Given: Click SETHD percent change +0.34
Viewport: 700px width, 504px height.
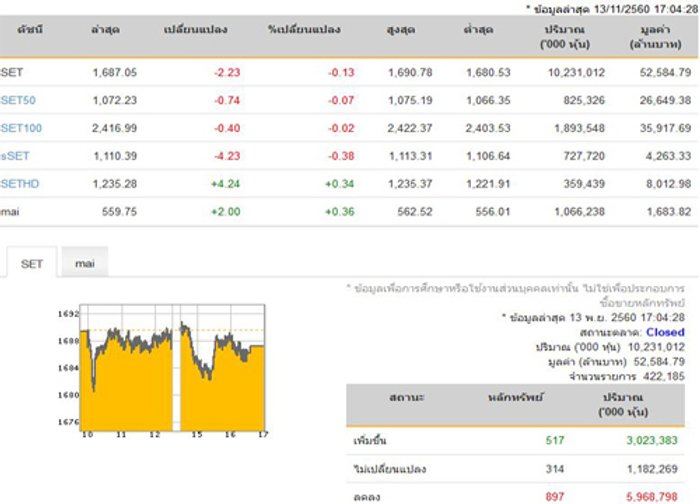Looking at the screenshot, I should tap(340, 183).
